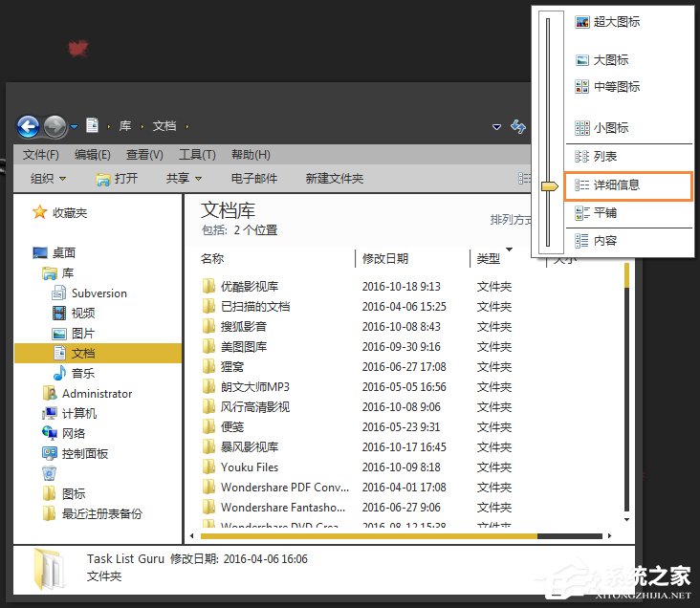The height and width of the screenshot is (608, 700).
Task: Select the 风行高清影视 folder
Action: (x=247, y=406)
